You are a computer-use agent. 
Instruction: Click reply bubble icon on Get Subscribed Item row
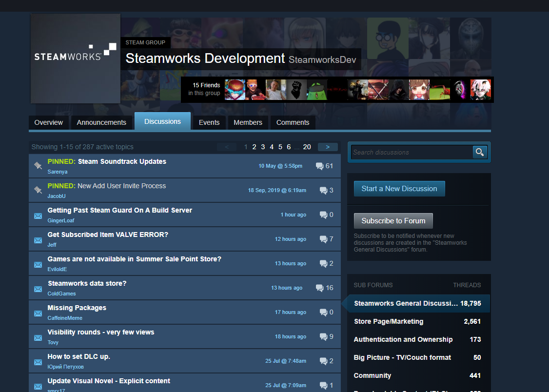coord(323,239)
